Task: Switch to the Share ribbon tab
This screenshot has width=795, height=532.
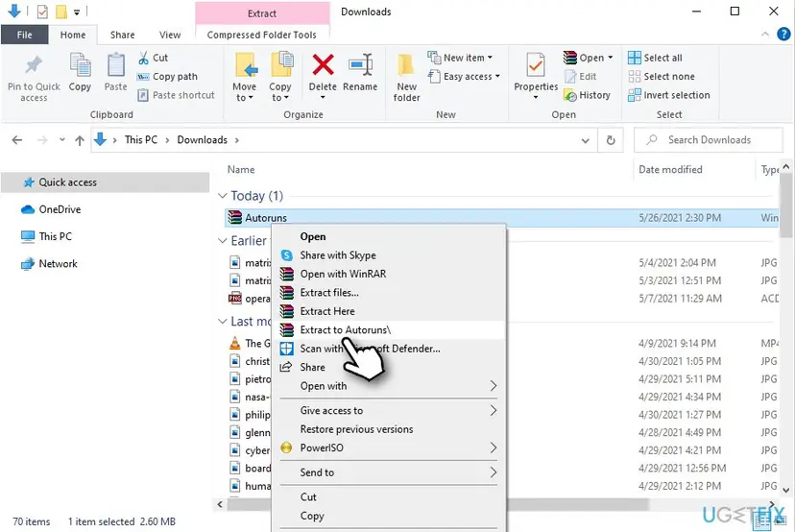Action: [x=123, y=35]
